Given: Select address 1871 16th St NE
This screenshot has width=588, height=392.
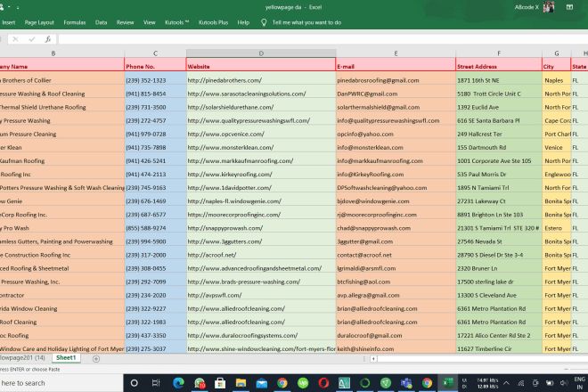Looking at the screenshot, I should [x=499, y=80].
